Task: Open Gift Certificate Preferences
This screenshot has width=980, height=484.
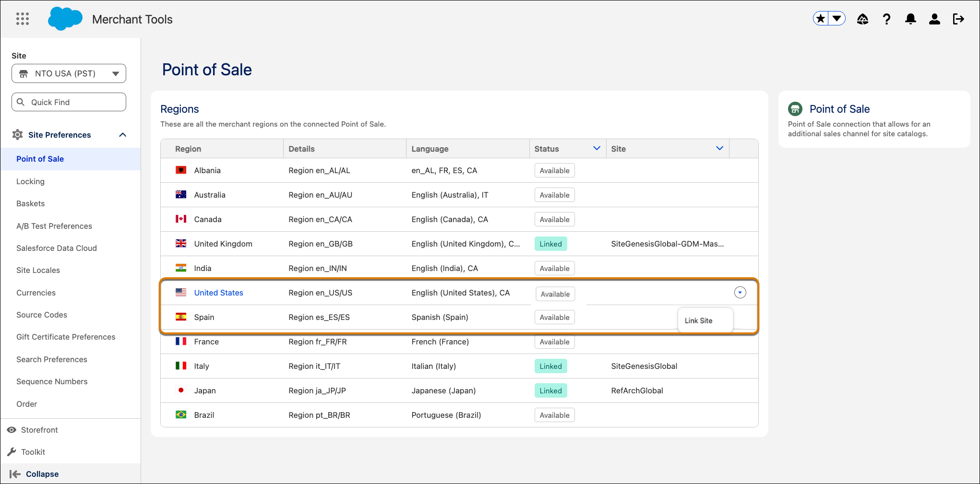Action: pos(66,337)
